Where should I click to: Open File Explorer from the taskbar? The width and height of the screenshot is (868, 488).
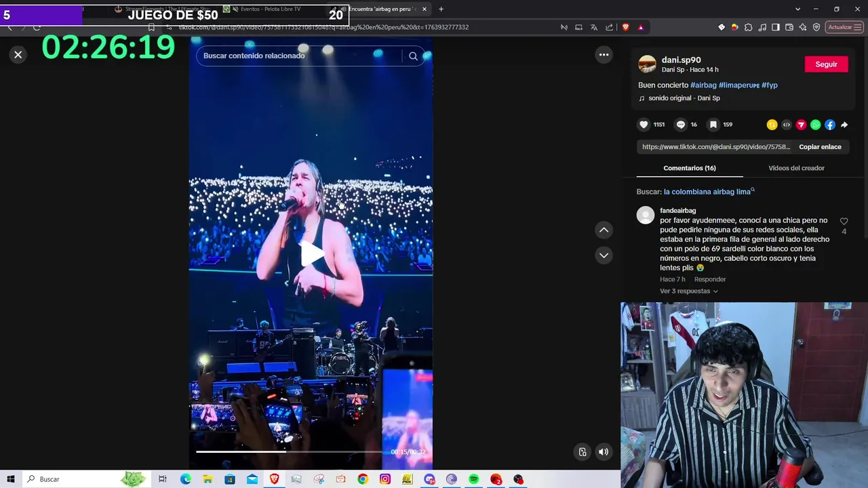[x=208, y=479]
